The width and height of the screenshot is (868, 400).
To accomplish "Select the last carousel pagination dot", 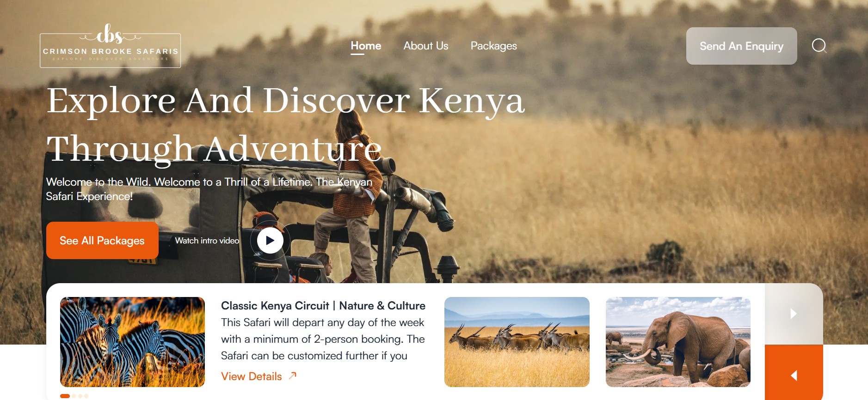I will coord(86,396).
